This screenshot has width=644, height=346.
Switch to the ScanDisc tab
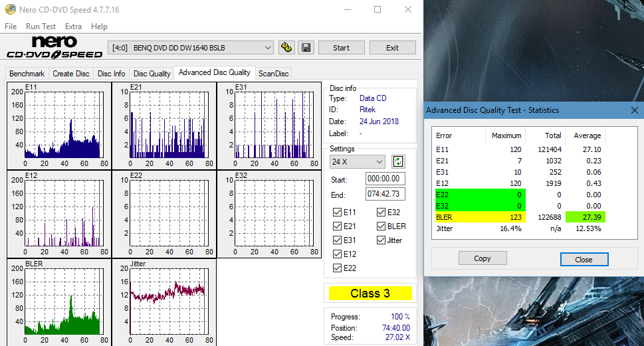274,74
